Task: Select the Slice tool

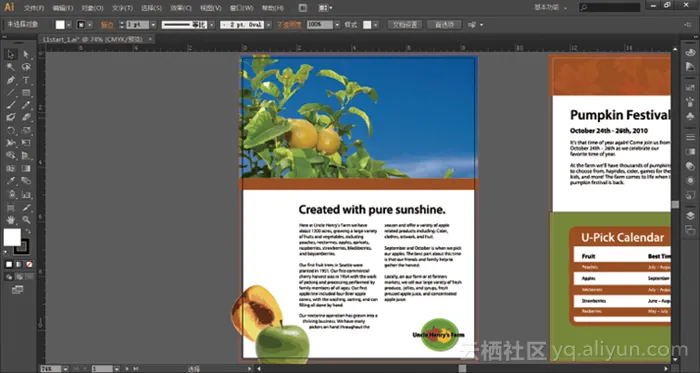Action: tap(26, 207)
